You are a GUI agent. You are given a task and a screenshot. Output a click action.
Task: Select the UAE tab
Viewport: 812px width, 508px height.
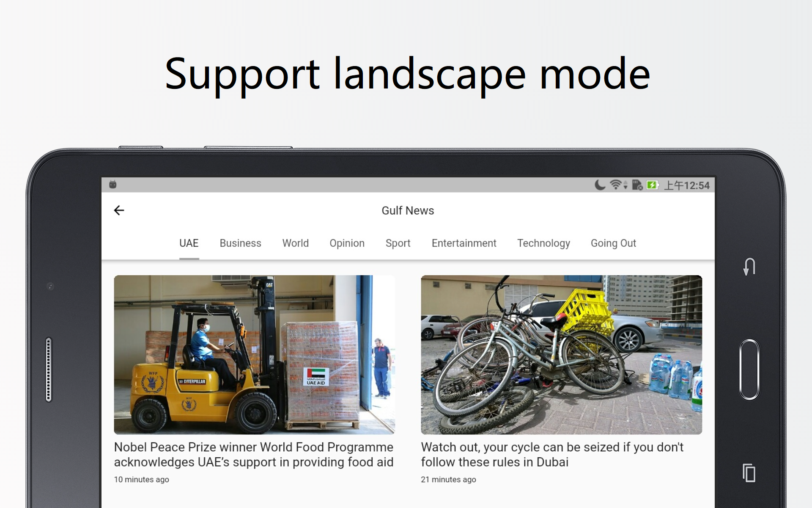[189, 243]
